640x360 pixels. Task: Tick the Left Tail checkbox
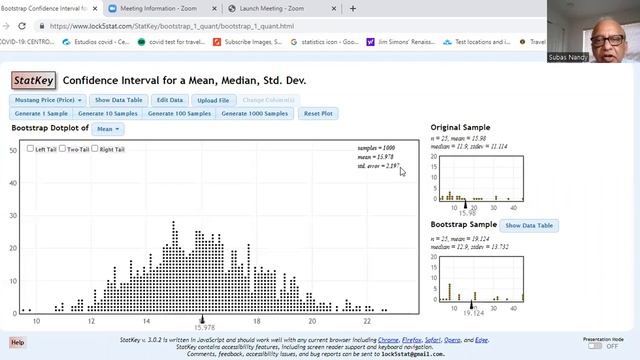point(30,149)
